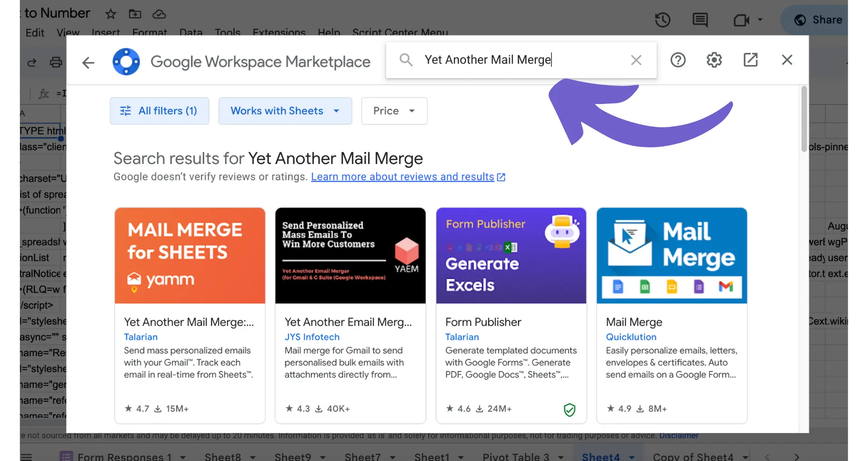The height and width of the screenshot is (461, 868).
Task: Open the comments icon in Sheets
Action: click(x=700, y=20)
